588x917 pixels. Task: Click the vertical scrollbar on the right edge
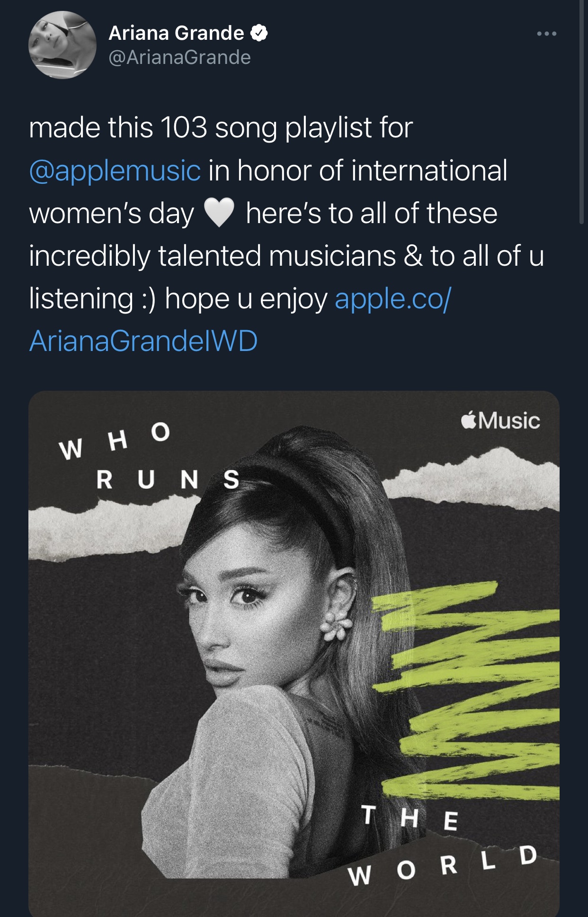582,114
